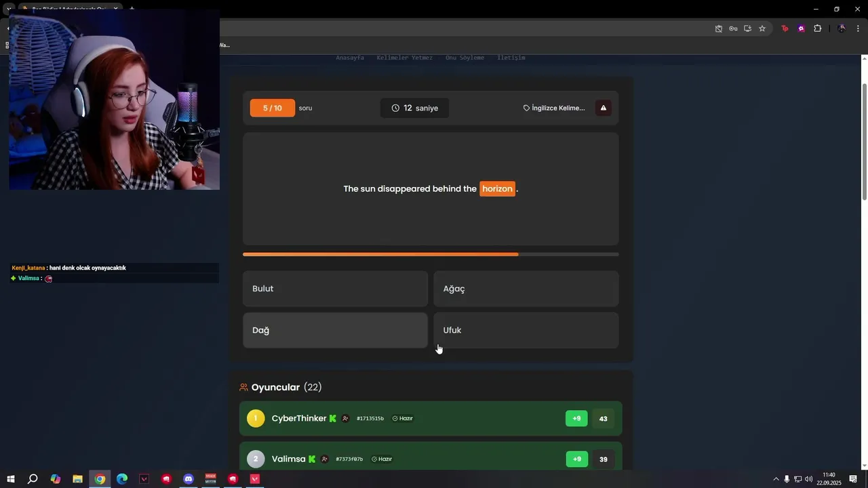Open Discord from the taskbar
868x488 pixels.
coord(189,479)
